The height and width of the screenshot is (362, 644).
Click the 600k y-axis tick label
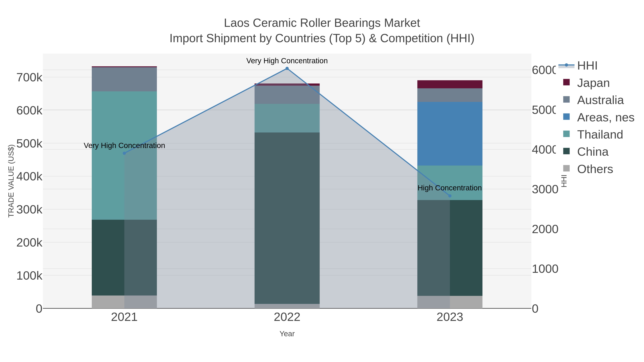[x=30, y=111]
